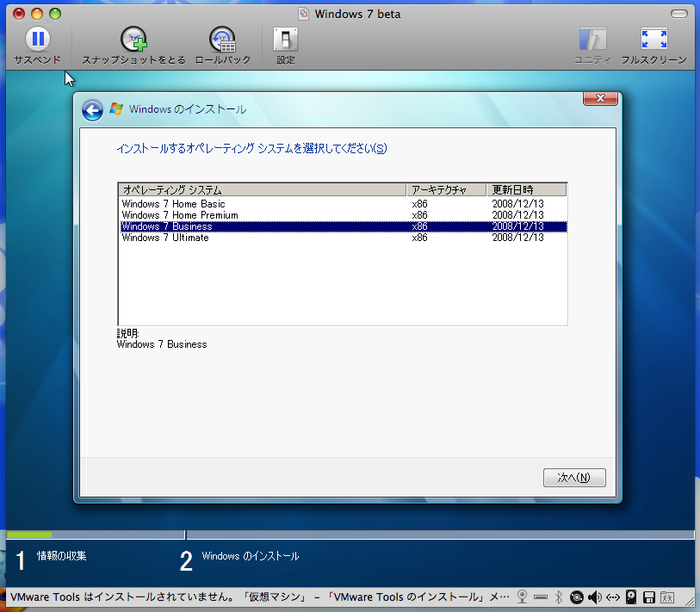Select the Windows 7 Business row
Image resolution: width=700 pixels, height=612 pixels.
click(x=343, y=226)
